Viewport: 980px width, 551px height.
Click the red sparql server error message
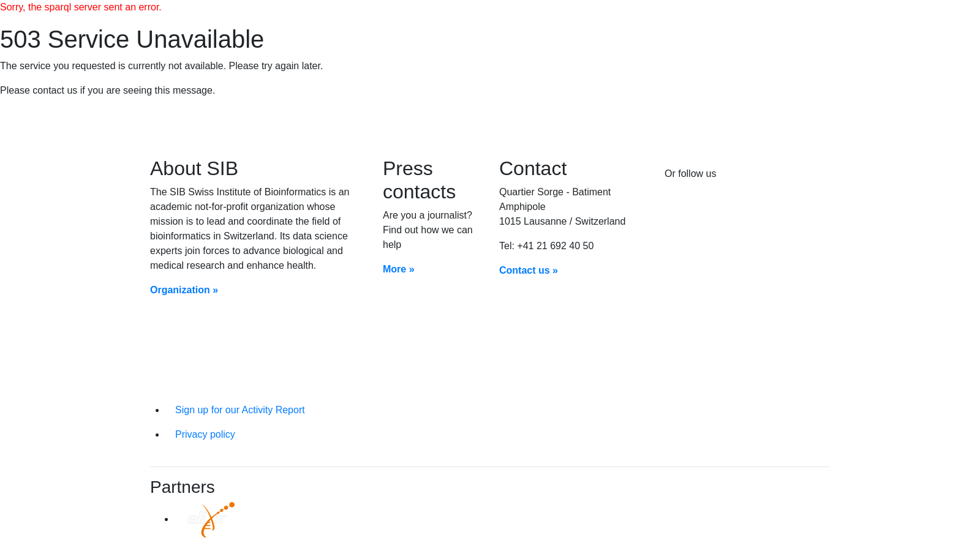pos(81,7)
